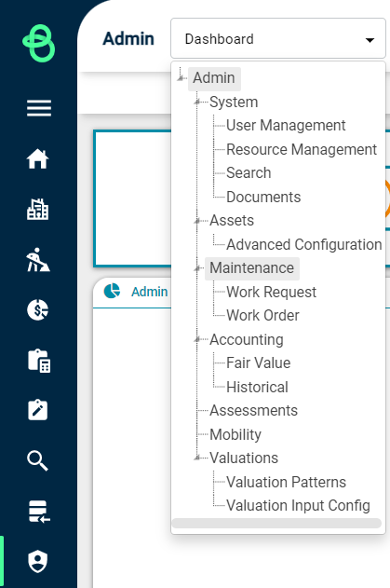Open the clipboard calculator icon
This screenshot has height=588, width=390.
pyautogui.click(x=39, y=361)
